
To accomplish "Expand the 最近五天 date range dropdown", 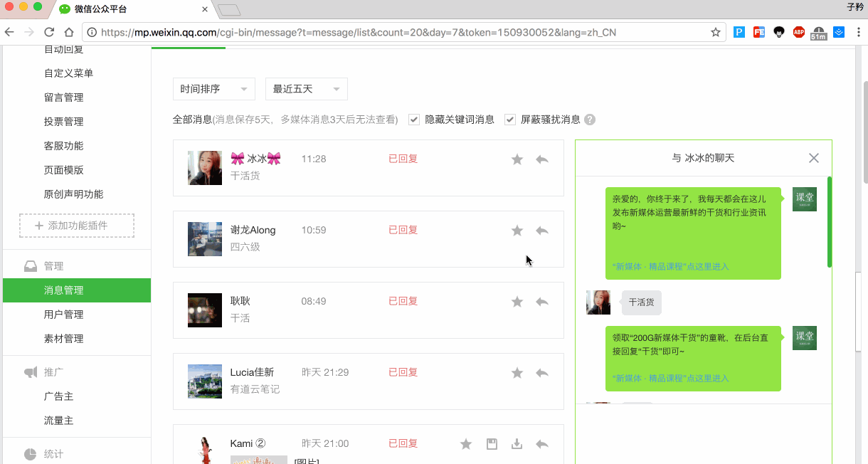I will click(x=306, y=89).
